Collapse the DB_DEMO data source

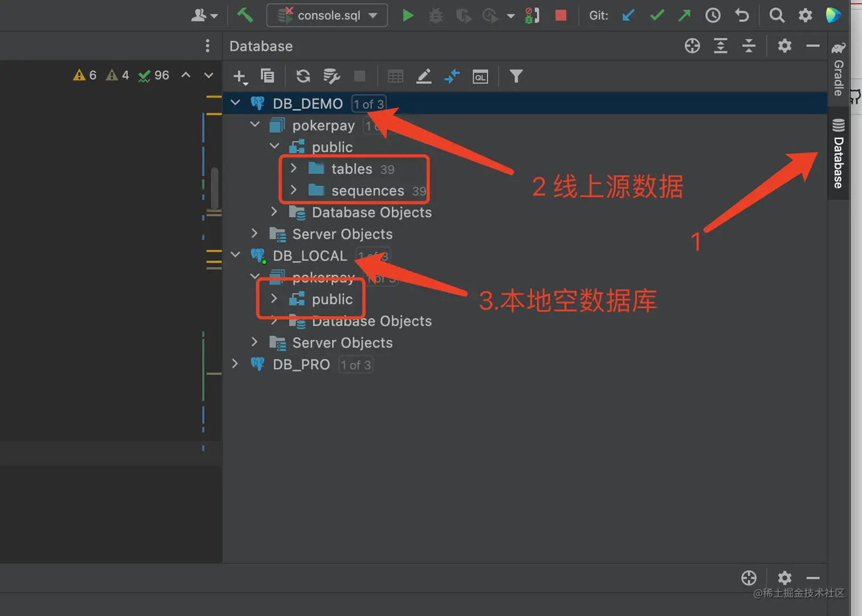coord(235,103)
